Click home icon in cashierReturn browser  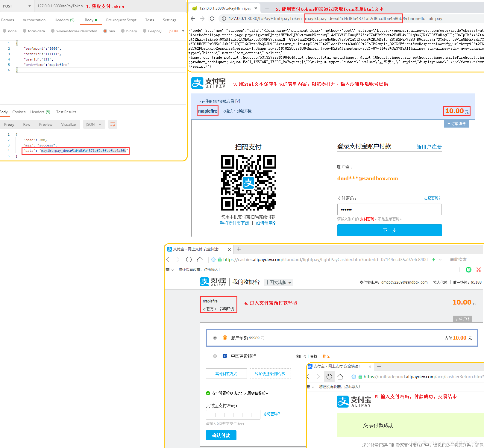pyautogui.click(x=340, y=377)
